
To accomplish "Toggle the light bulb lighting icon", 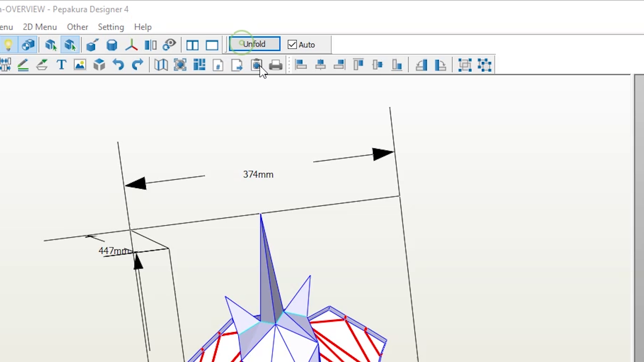I will click(8, 45).
